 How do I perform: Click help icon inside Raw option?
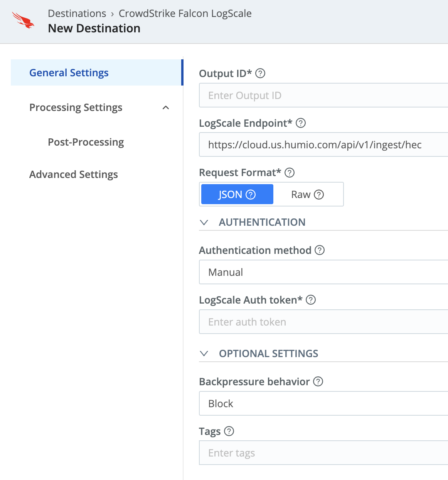pos(319,195)
